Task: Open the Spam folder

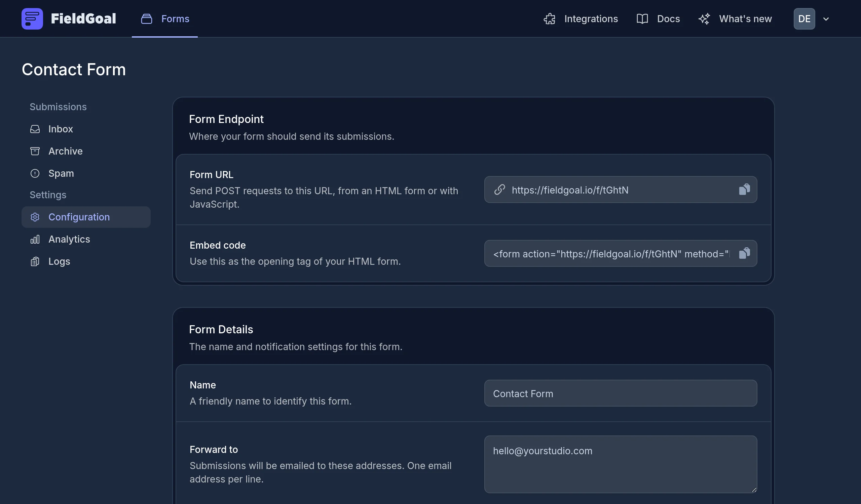Action: coord(86,173)
